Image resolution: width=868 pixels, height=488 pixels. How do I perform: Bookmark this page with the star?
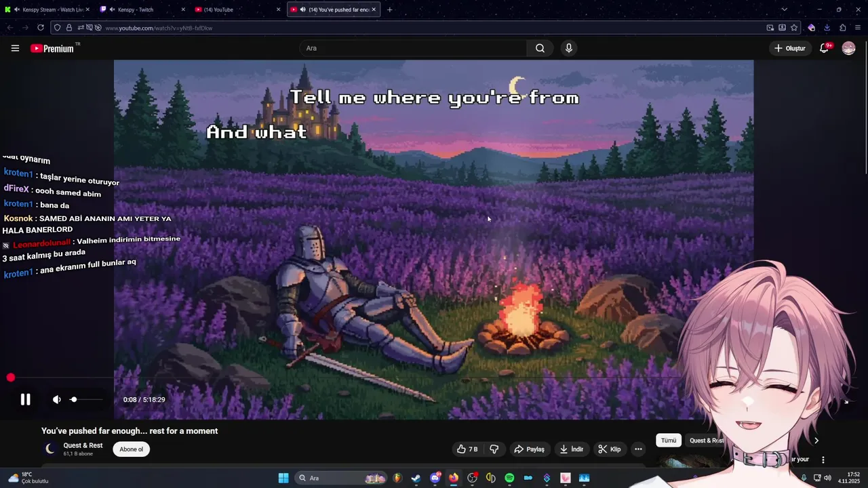794,28
